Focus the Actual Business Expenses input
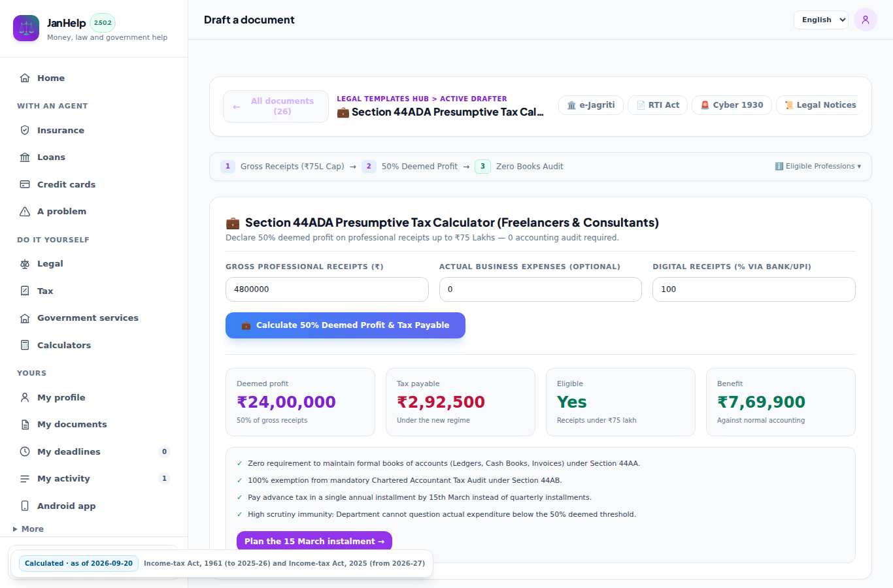This screenshot has width=893, height=588. click(541, 289)
